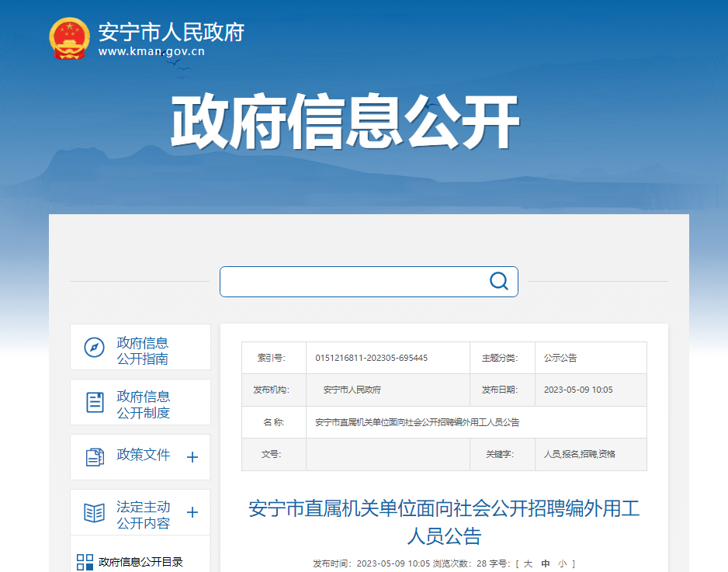Click the 关键字 label cell

(502, 454)
